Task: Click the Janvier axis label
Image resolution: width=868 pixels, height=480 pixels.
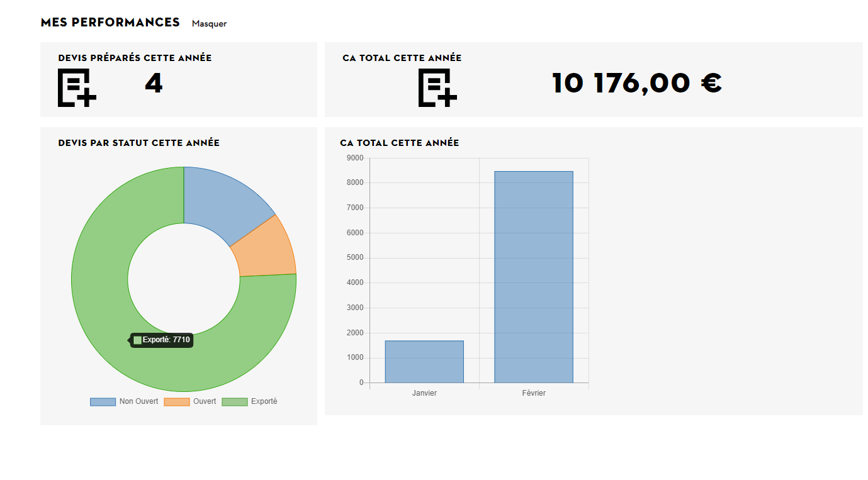Action: click(424, 393)
